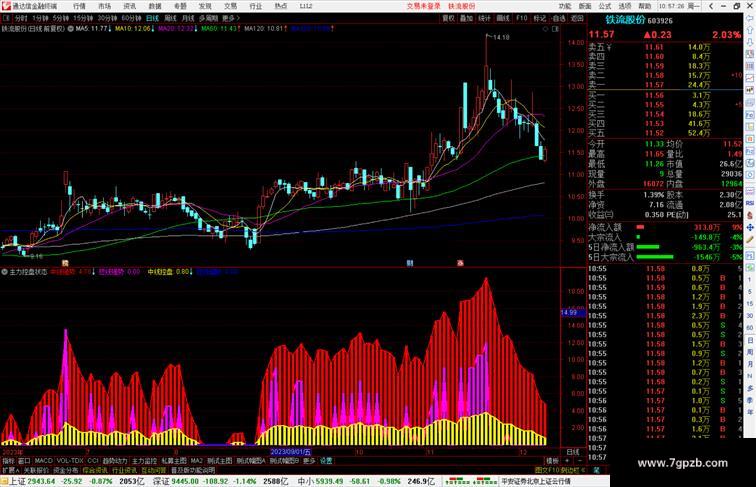Select the VOL-TDX indicator tab
This screenshot has height=487, width=756.
pos(70,461)
